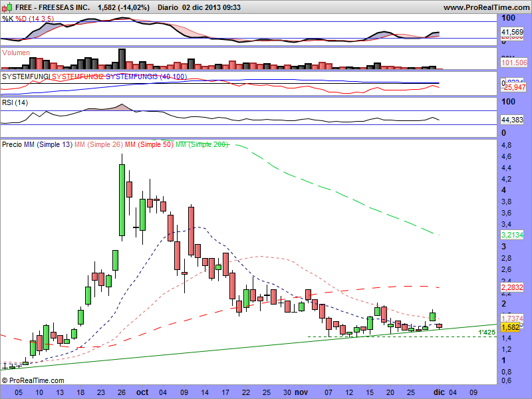The height and width of the screenshot is (399, 532).
Task: Select the %D (14 3 5) indicator label
Action: [x=35, y=19]
